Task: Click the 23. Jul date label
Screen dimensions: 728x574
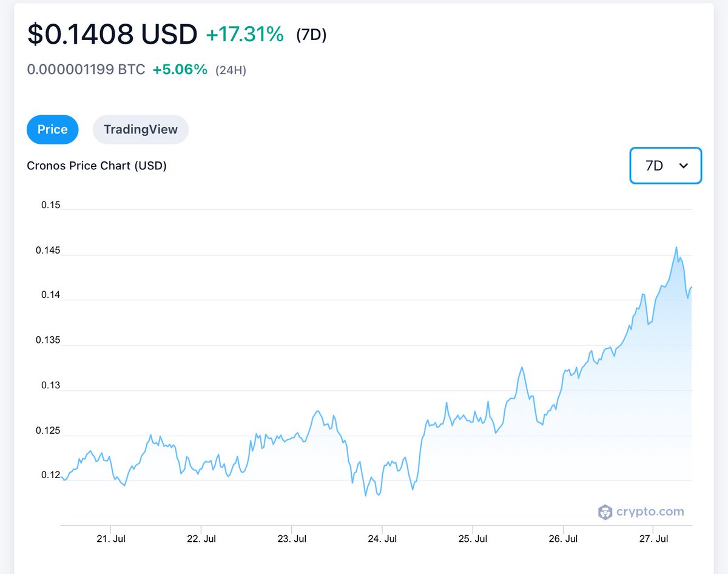Action: [291, 538]
